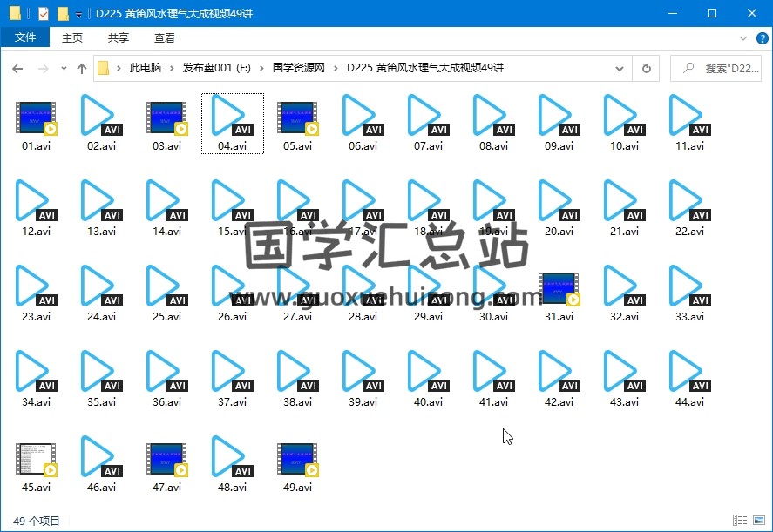This screenshot has width=773, height=532.
Task: Click 国学资源网 in the breadcrumb path
Action: tap(298, 69)
